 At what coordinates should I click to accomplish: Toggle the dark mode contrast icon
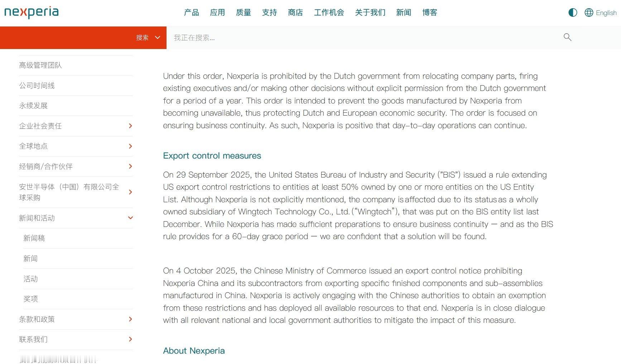tap(573, 13)
